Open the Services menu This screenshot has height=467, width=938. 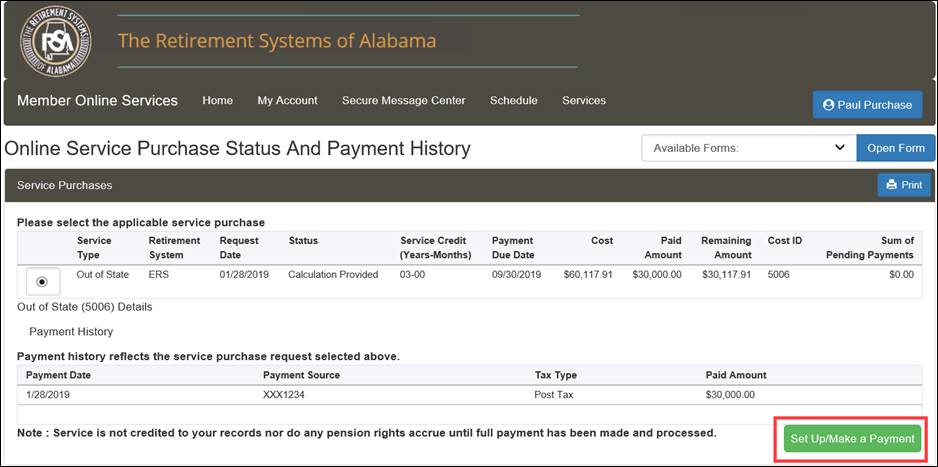point(584,100)
